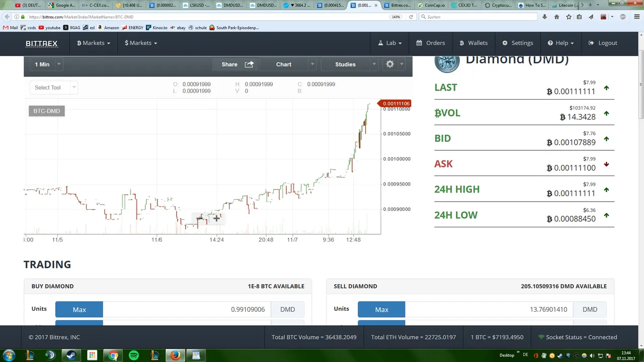Click the Socket Status wifi icon
Image resolution: width=644 pixels, height=362 pixels.
pyautogui.click(x=541, y=337)
